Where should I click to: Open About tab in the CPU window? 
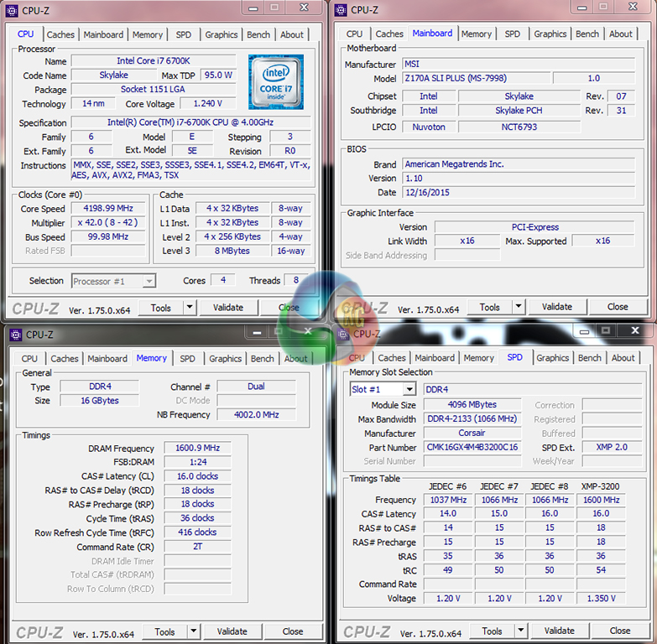point(292,34)
